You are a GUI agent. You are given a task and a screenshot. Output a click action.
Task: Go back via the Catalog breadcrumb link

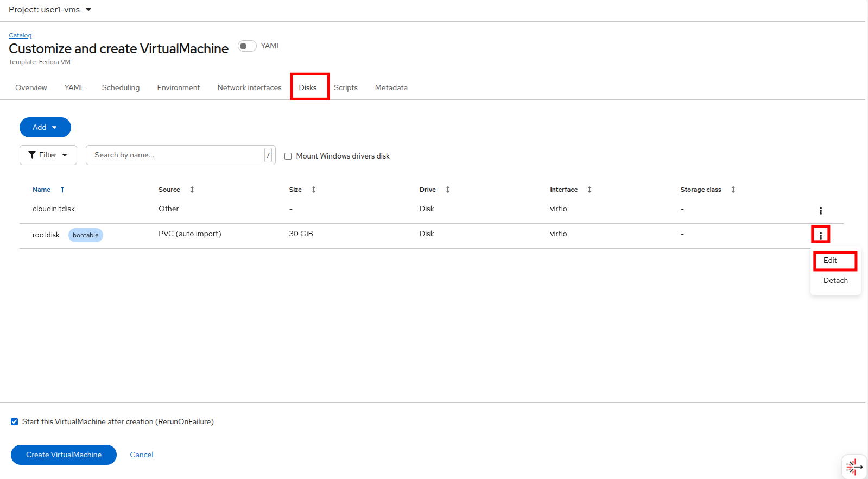point(20,35)
